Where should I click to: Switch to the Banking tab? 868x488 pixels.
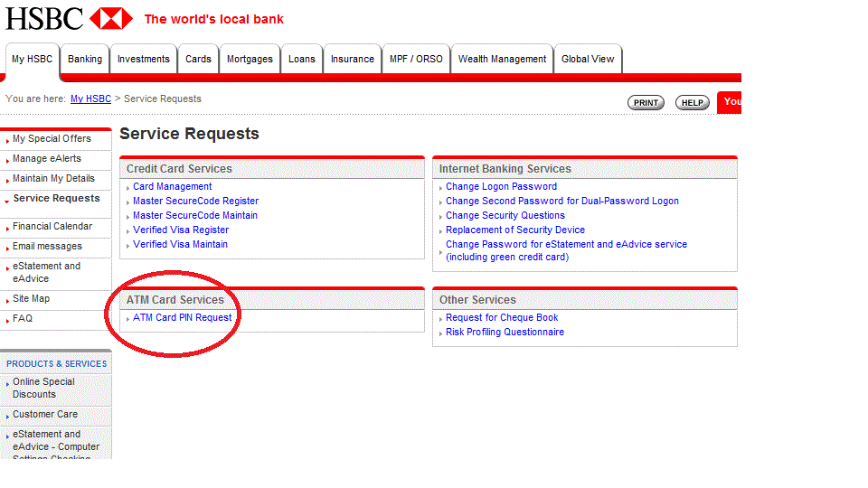click(85, 59)
